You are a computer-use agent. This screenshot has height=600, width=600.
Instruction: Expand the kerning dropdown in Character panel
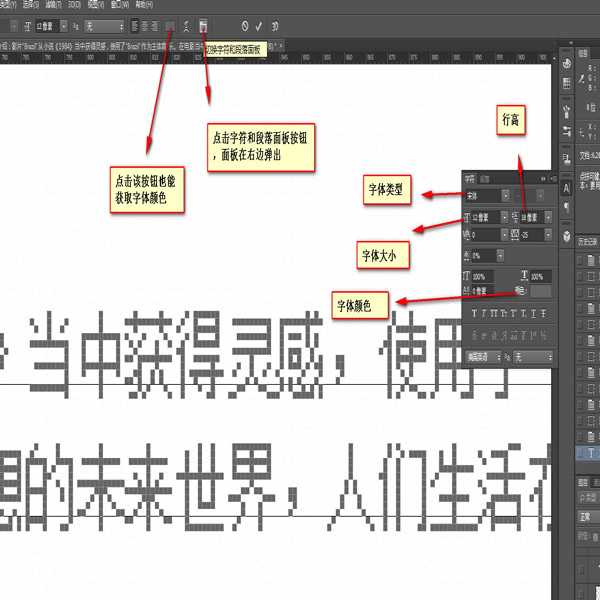tap(505, 234)
